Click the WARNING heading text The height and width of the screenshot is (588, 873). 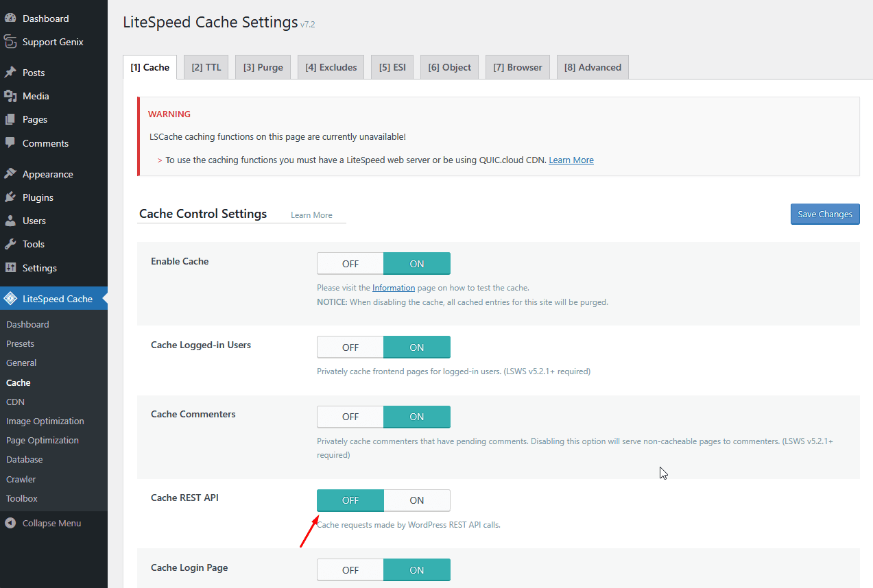click(x=169, y=114)
